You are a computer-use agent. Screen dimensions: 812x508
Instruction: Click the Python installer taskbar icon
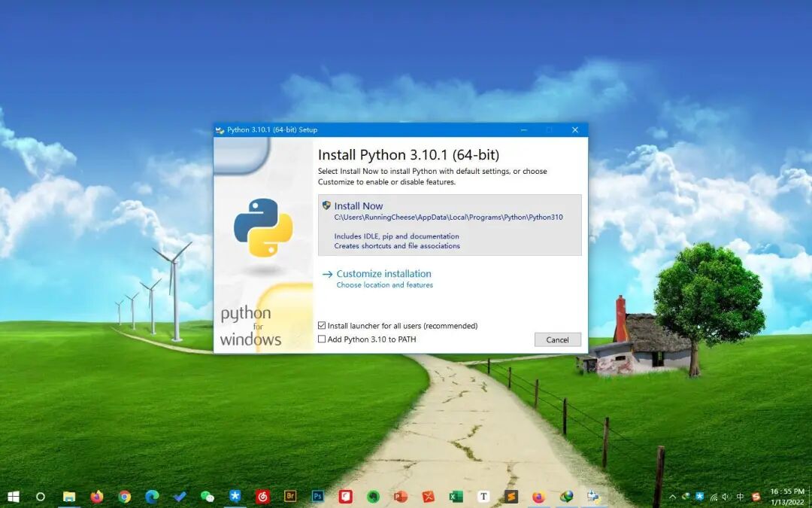593,497
